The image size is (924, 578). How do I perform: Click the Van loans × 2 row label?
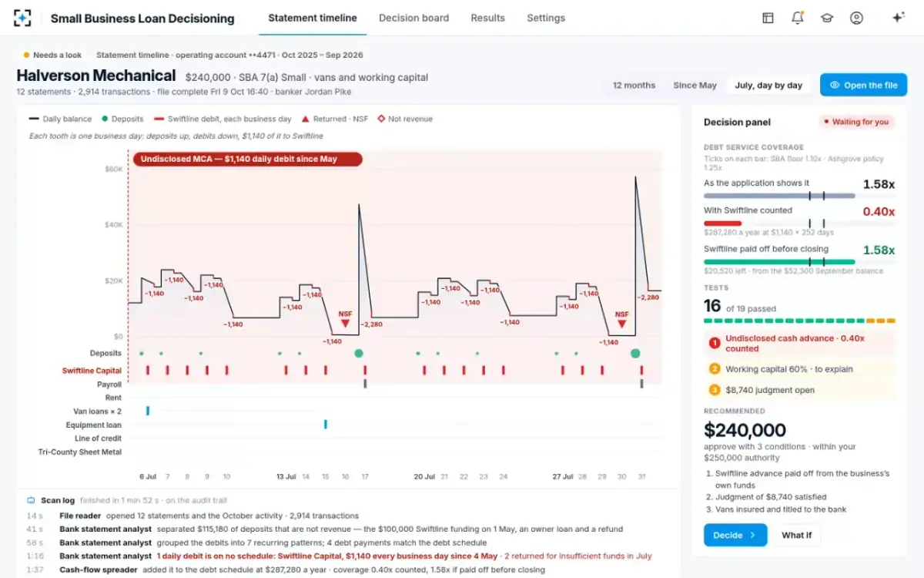coord(97,412)
